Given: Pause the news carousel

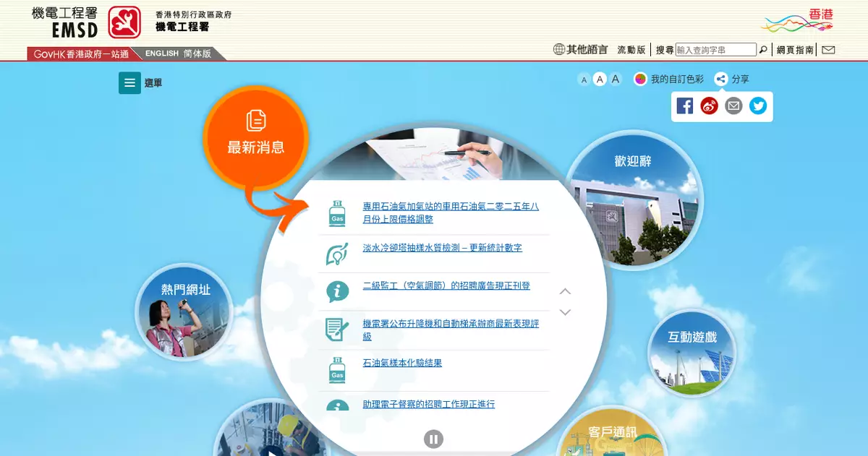Looking at the screenshot, I should [x=433, y=439].
